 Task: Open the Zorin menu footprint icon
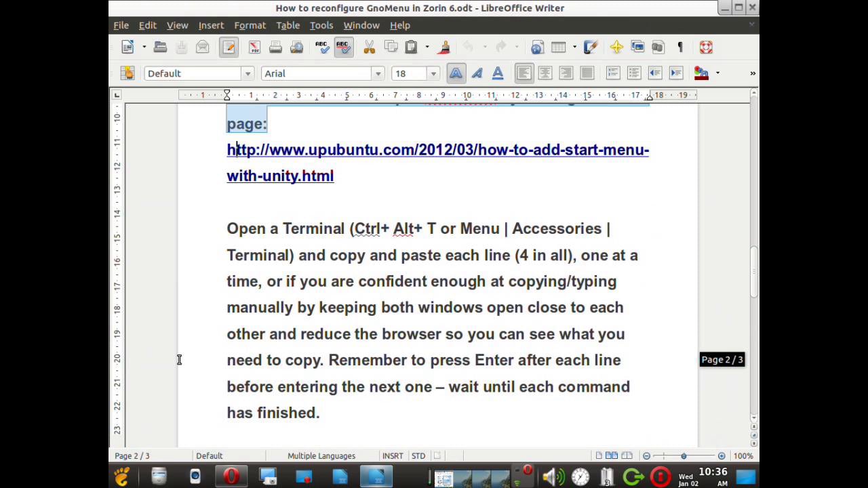point(122,477)
